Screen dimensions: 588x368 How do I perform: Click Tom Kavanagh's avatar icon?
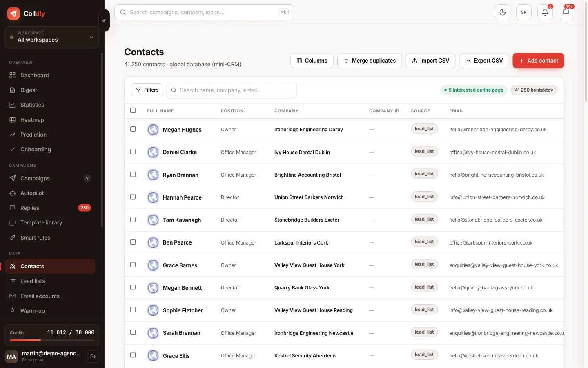point(153,220)
